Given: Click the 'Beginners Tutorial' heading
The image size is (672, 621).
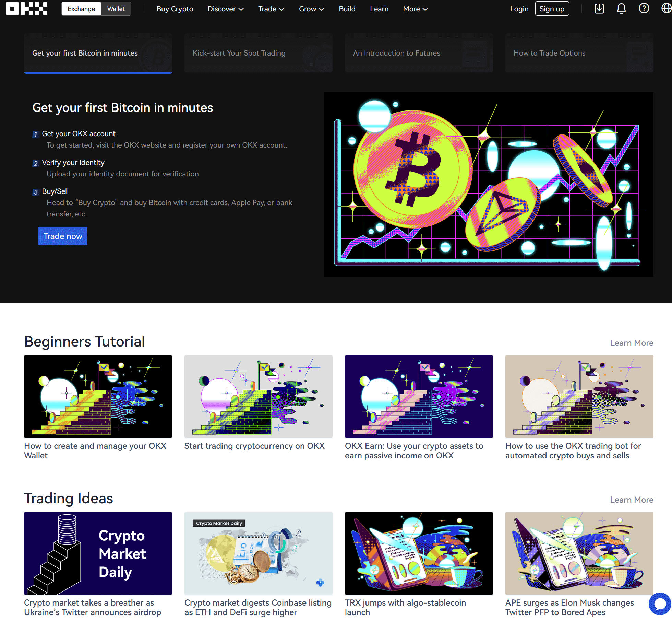Looking at the screenshot, I should coord(84,341).
